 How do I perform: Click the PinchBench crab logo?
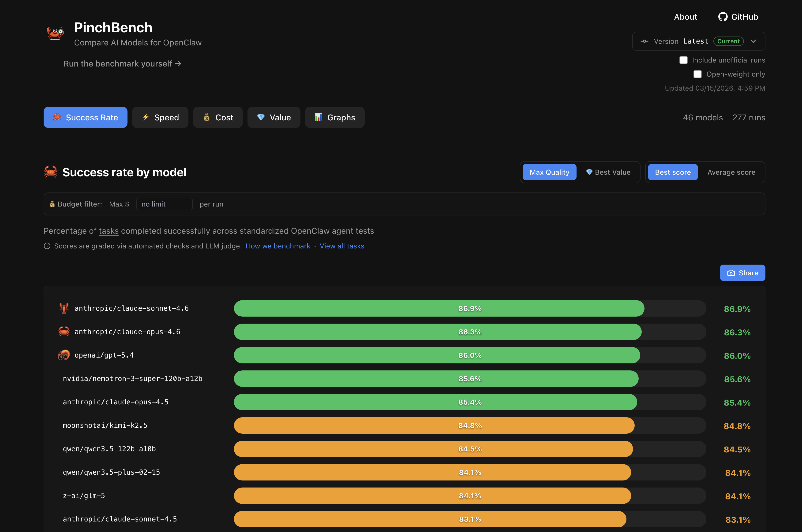55,33
